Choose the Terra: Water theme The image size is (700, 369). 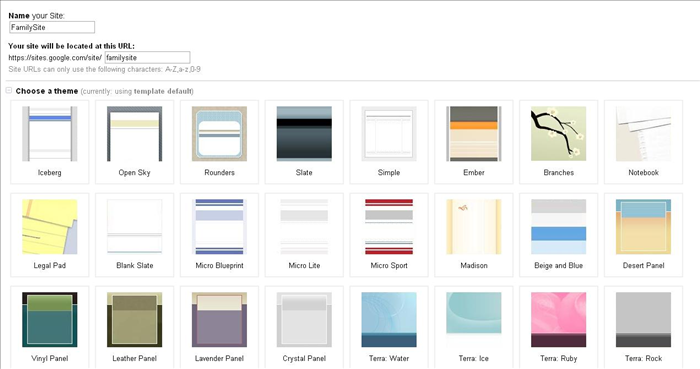tap(389, 327)
